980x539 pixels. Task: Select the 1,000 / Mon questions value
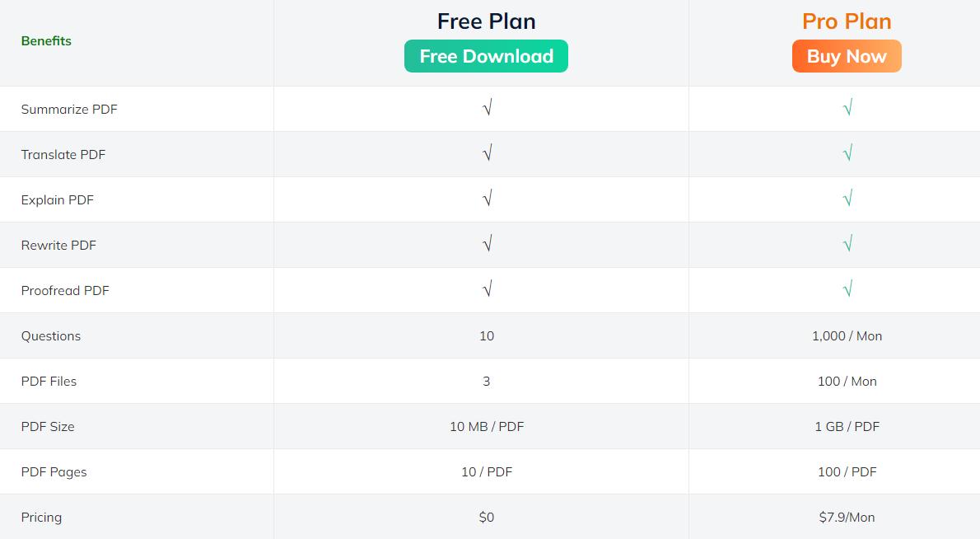click(x=848, y=335)
